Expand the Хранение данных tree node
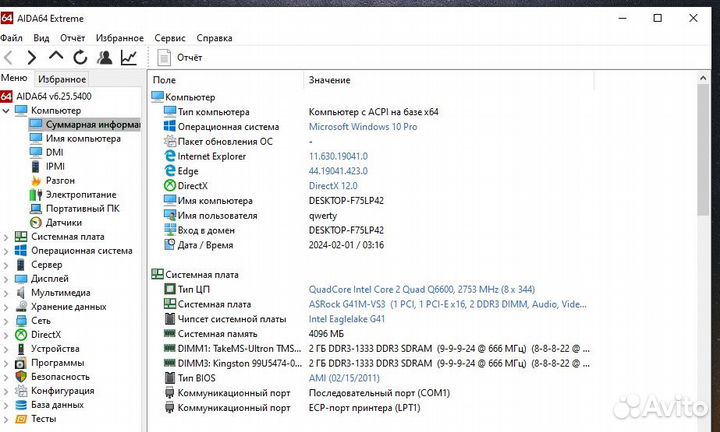This screenshot has width=720, height=432. click(x=7, y=307)
